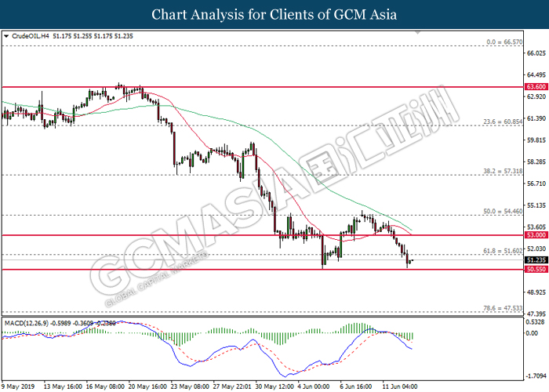Click the MACD scale value -1.7094
The width and height of the screenshot is (549, 392).
536,376
